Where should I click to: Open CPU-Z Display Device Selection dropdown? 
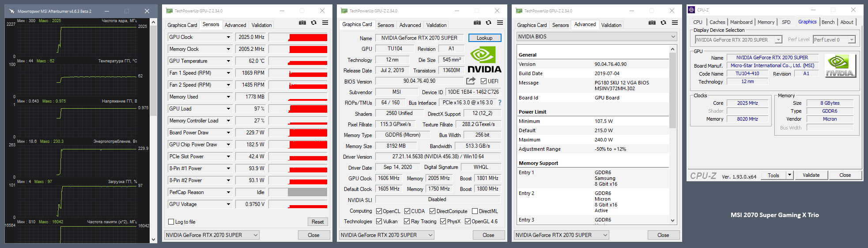pos(739,40)
